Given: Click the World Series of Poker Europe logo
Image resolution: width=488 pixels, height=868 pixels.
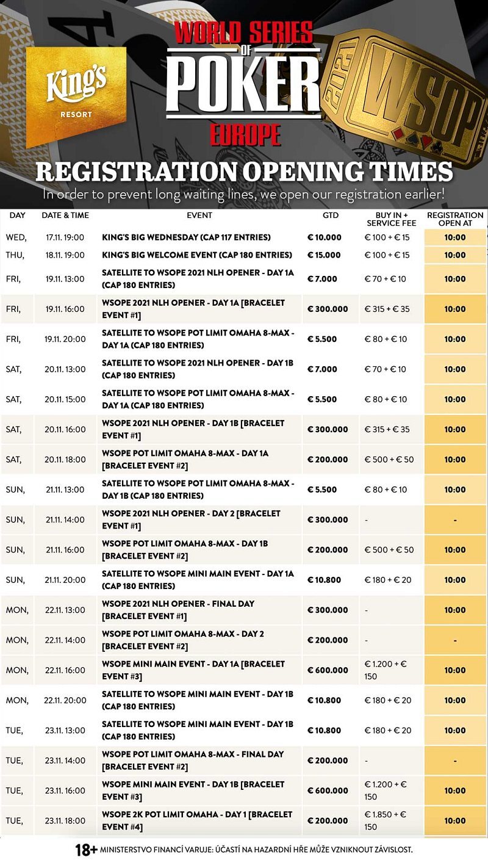Looking at the screenshot, I should pyautogui.click(x=244, y=83).
